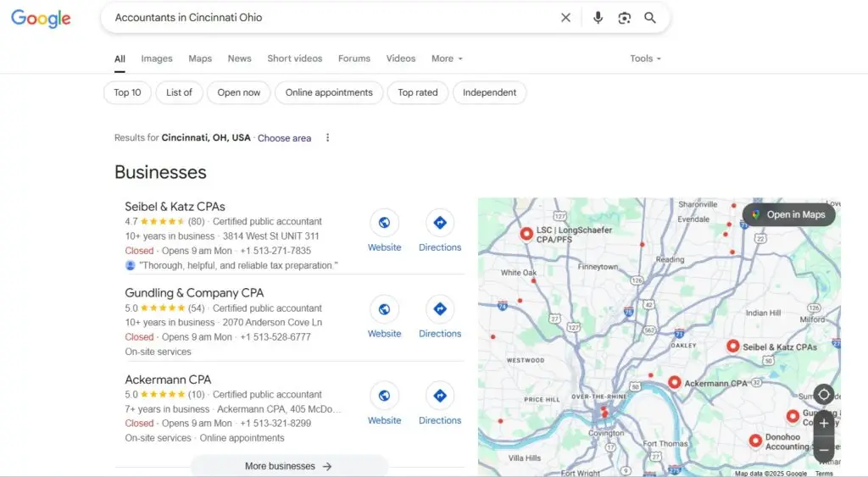Switch to the News tab
Image resolution: width=868 pixels, height=477 pixels.
[240, 58]
